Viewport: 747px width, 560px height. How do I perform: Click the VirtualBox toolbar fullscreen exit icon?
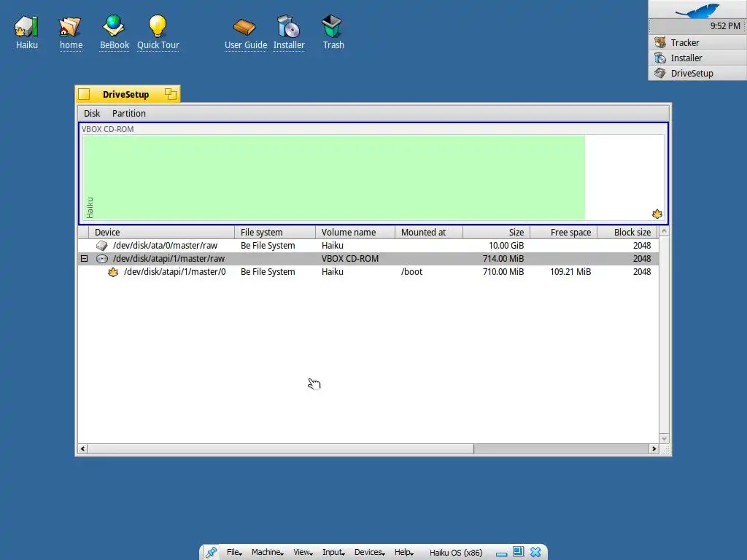pos(519,552)
